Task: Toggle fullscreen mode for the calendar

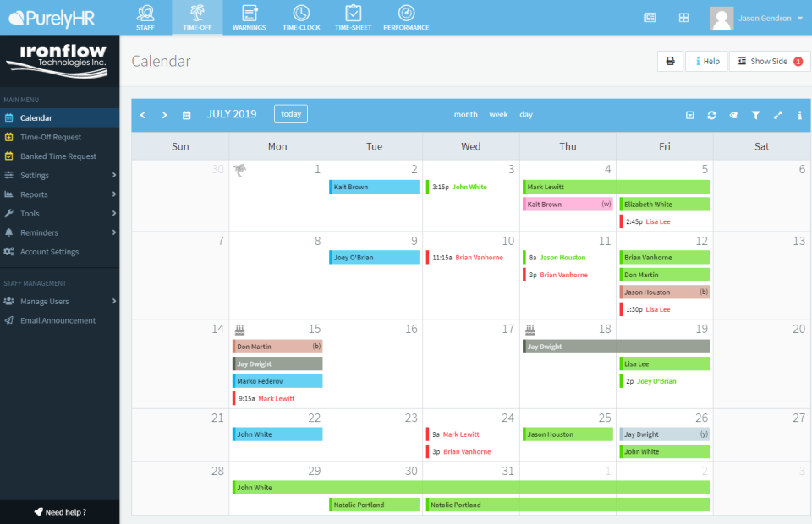Action: tap(777, 114)
